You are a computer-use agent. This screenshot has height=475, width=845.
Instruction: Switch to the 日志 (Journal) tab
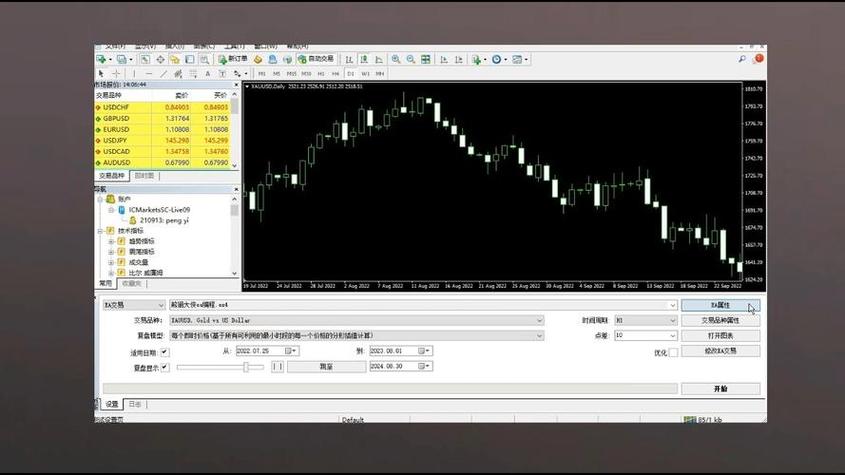click(134, 404)
